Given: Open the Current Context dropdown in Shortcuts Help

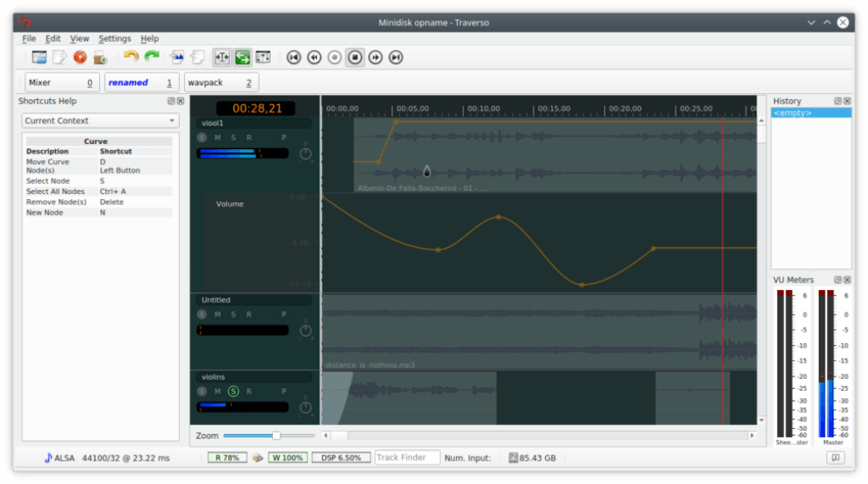Looking at the screenshot, I should (99, 121).
